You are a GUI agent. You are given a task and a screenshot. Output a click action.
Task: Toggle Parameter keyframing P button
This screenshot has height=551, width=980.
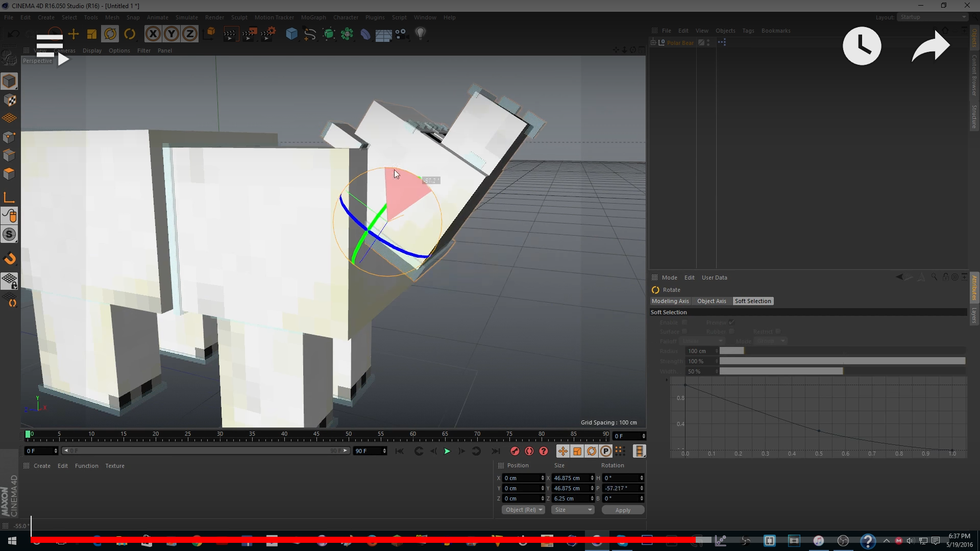coord(605,451)
